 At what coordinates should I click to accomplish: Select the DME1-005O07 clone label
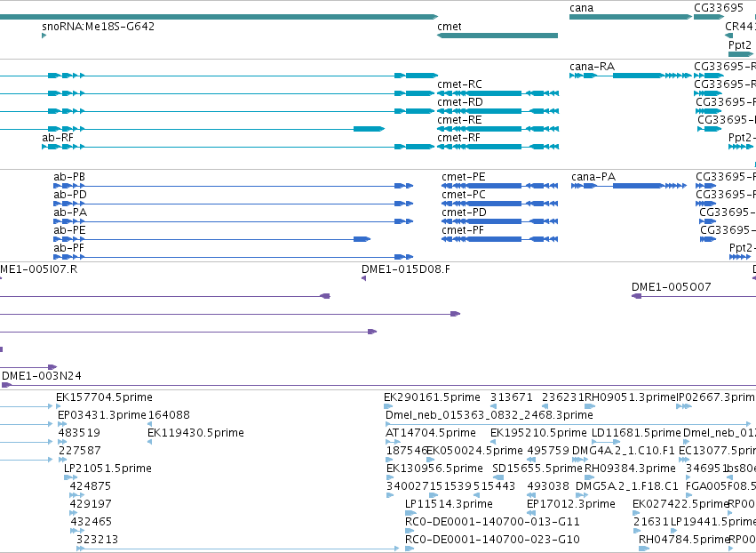coord(671,287)
